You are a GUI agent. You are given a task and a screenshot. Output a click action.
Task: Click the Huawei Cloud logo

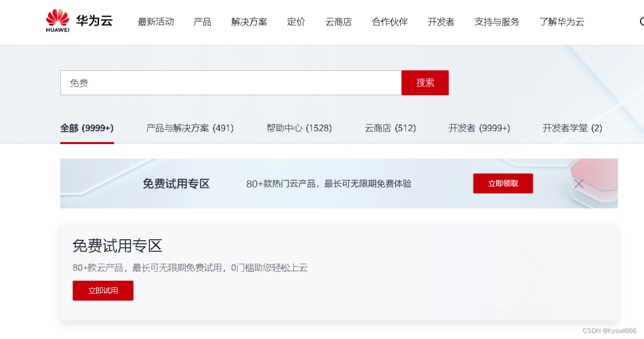pos(78,21)
